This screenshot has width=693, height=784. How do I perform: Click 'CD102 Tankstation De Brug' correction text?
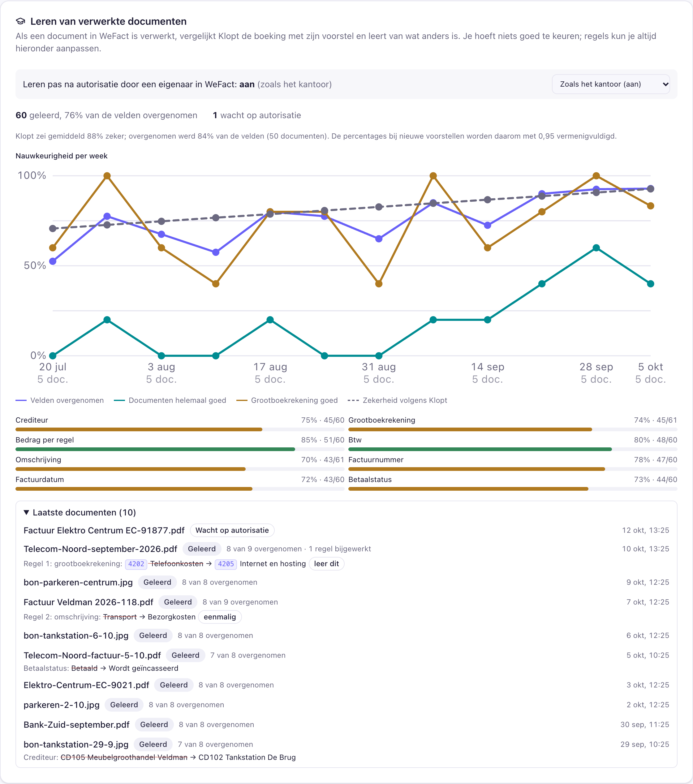[247, 757]
